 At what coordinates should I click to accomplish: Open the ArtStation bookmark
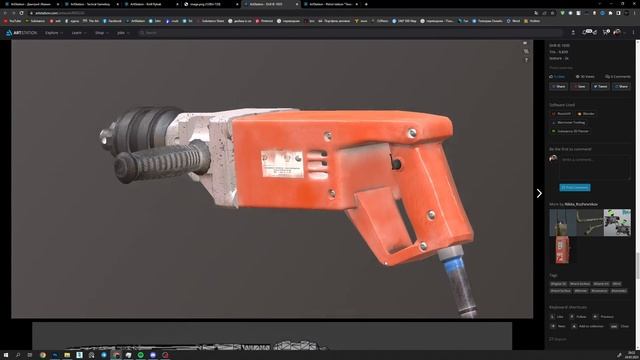click(x=136, y=21)
